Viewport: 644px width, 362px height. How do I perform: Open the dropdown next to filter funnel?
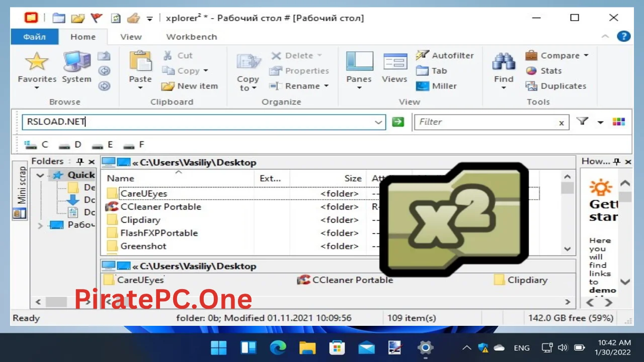click(x=600, y=122)
